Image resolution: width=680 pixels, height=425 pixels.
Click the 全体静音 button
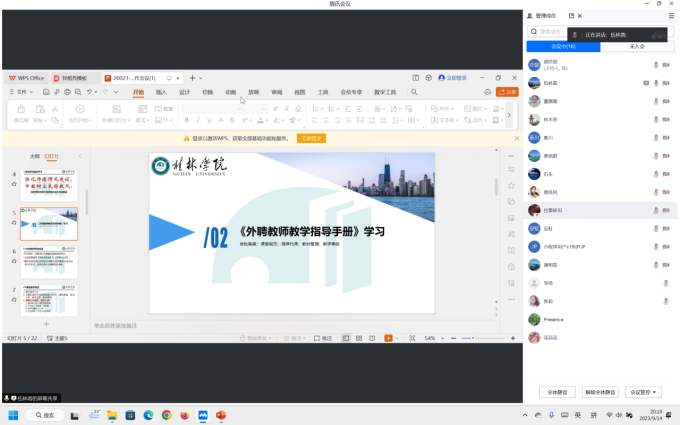[558, 392]
